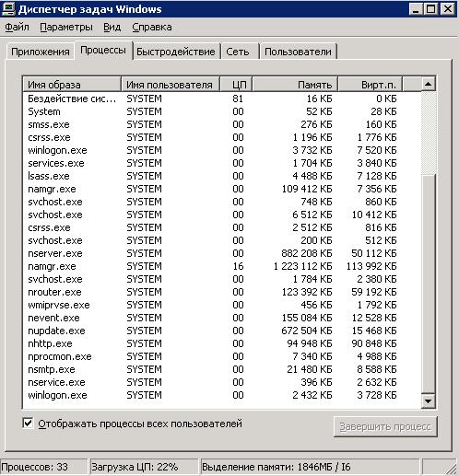Viewport: 459px width, 476px height.
Task: Go to the Пользователи tab
Action: point(298,52)
